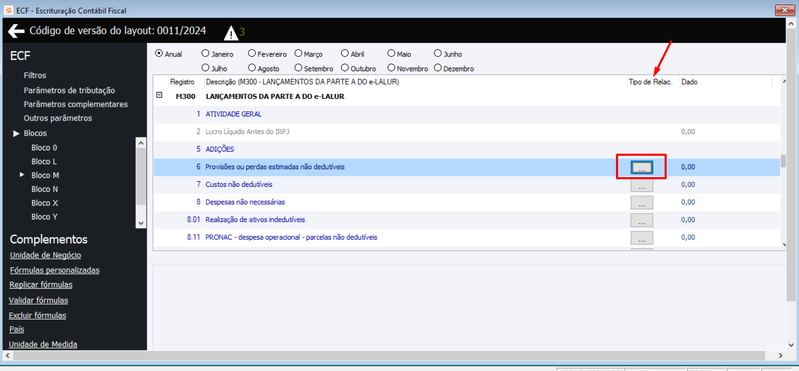Open the Unidade de Medida link
799x371 pixels.
(43, 344)
